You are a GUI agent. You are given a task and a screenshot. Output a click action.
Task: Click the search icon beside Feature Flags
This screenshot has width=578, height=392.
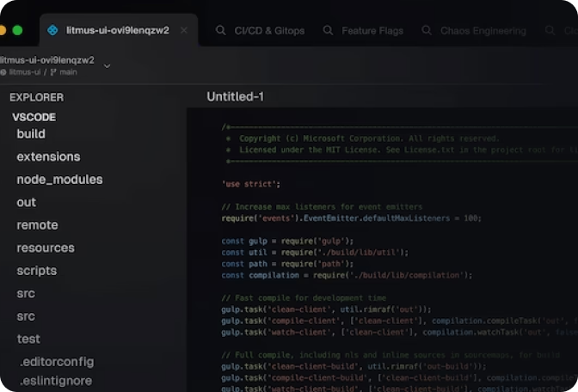[x=328, y=31]
